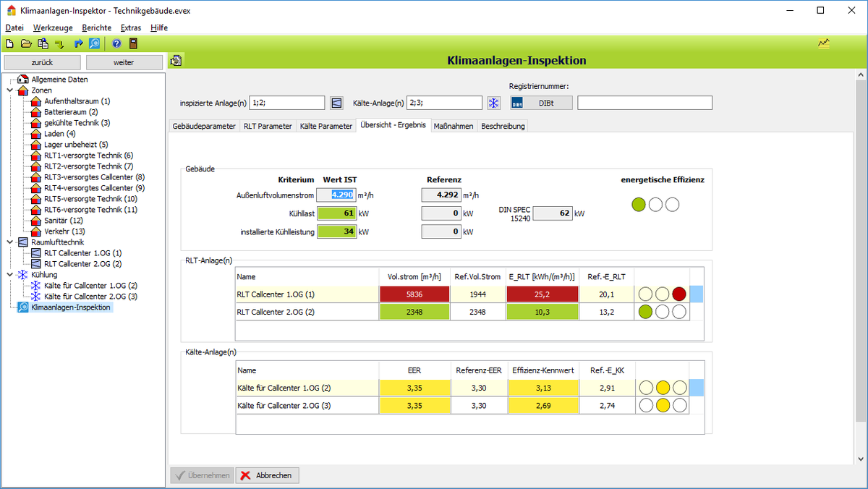Switch to the Maßnahmen tab
868x489 pixels.
tap(454, 126)
